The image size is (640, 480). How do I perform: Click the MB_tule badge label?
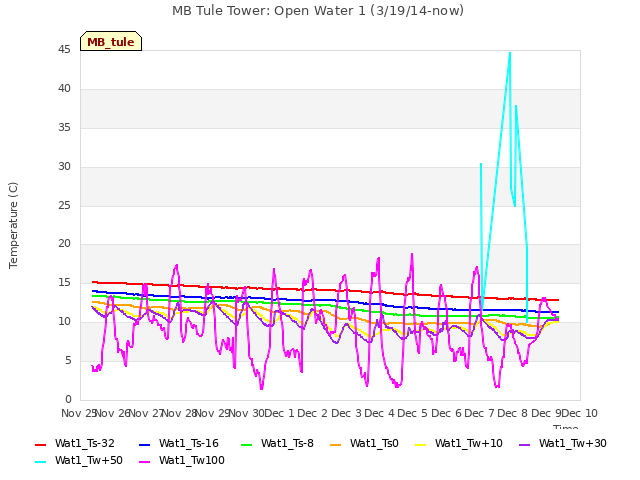pyautogui.click(x=111, y=42)
